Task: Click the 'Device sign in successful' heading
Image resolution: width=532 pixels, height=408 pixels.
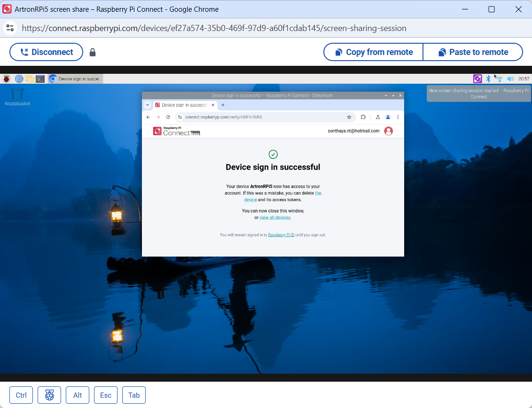Action: coord(273,167)
